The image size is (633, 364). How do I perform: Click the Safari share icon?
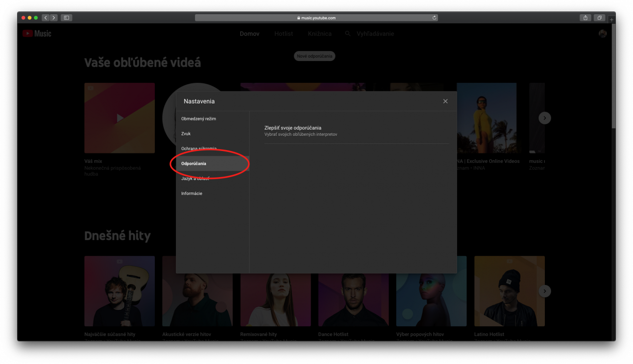[585, 18]
